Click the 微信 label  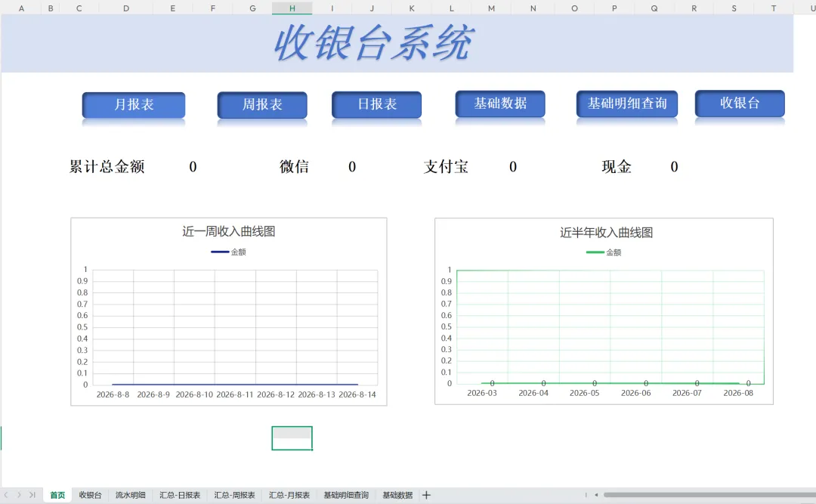point(294,166)
